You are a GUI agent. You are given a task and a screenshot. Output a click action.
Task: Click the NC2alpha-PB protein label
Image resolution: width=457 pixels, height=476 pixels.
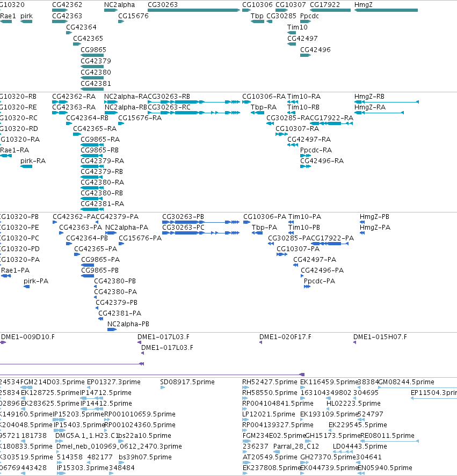coord(128,324)
